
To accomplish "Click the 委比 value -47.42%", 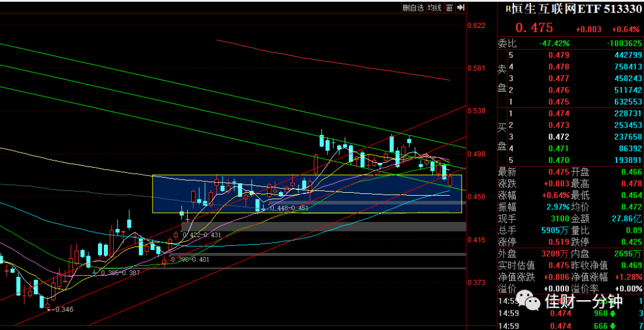I will tap(554, 43).
